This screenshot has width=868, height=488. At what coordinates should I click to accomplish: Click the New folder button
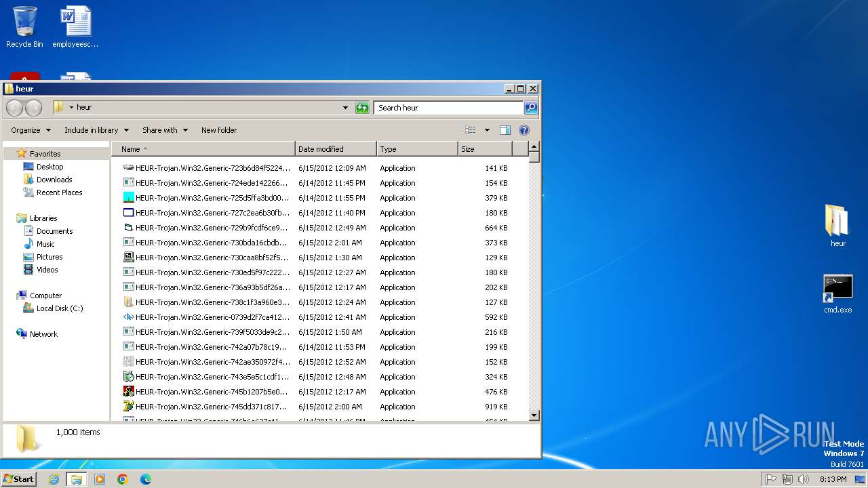tap(219, 130)
